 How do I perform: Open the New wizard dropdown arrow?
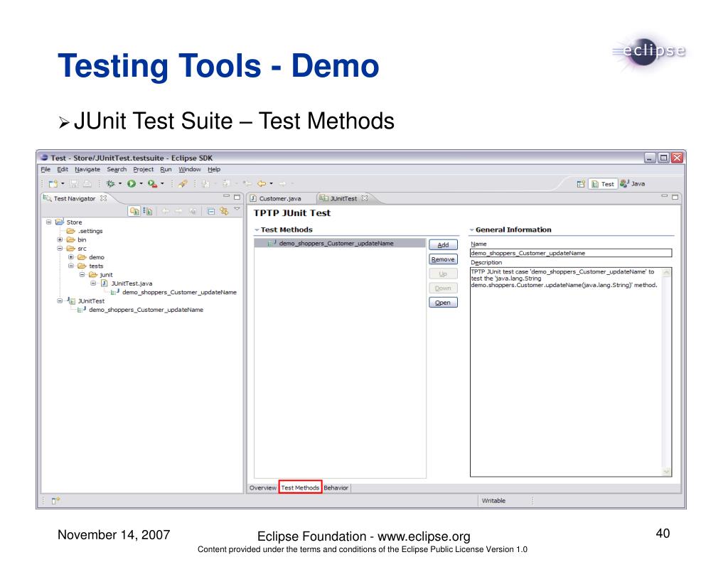pos(63,184)
